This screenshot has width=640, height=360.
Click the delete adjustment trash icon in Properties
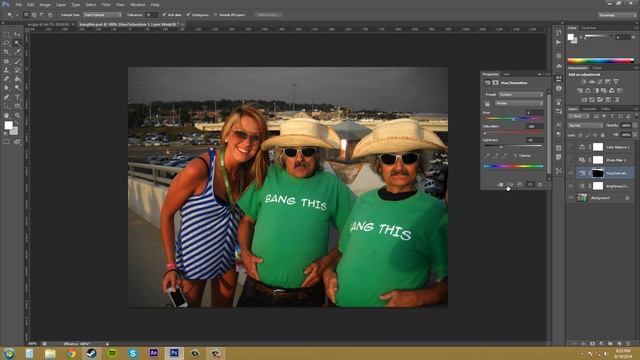click(540, 185)
